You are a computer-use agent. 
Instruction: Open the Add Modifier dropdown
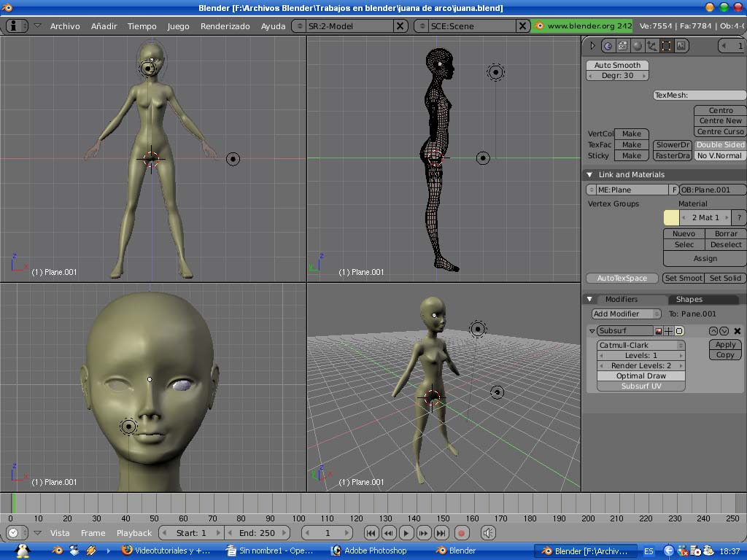626,314
